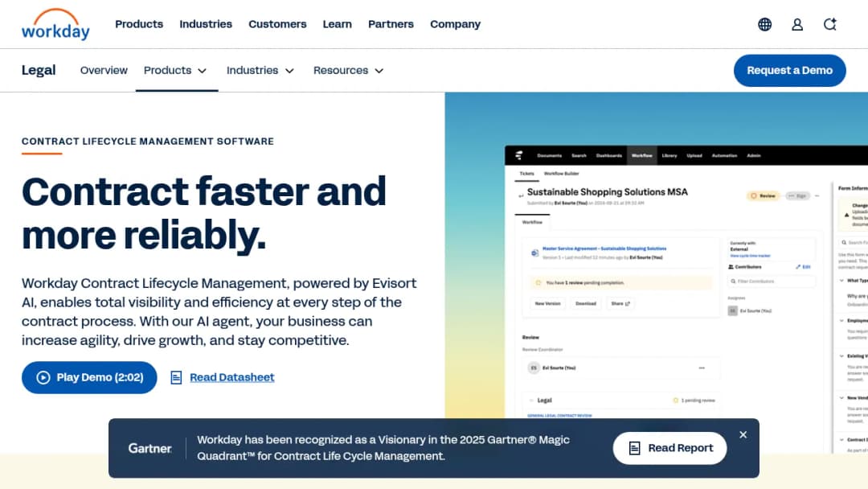Close the Gartner notification banner

point(743,435)
